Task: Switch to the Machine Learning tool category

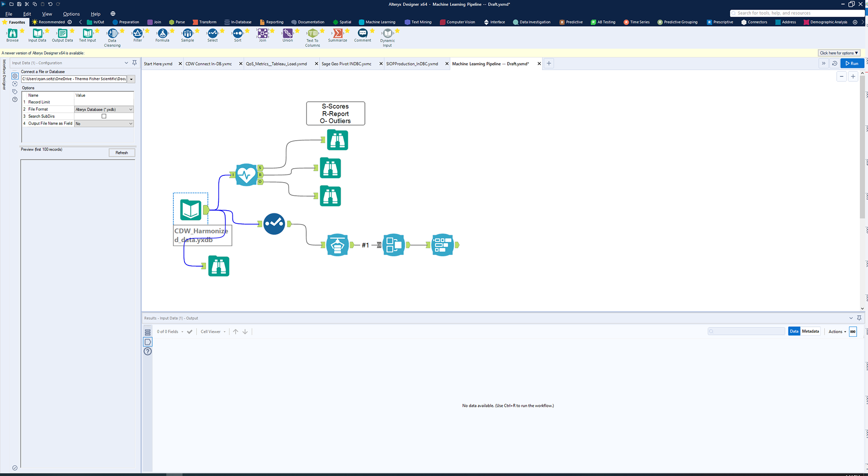Action: point(377,22)
